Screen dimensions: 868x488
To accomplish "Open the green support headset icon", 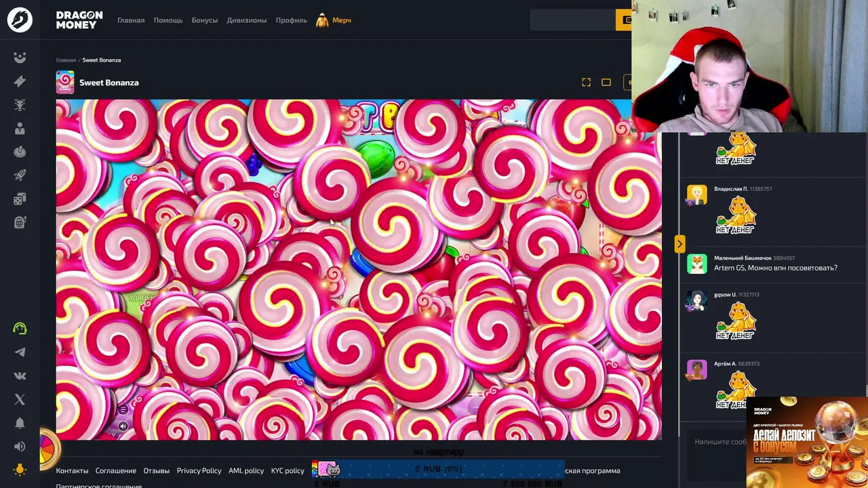I will [x=20, y=329].
